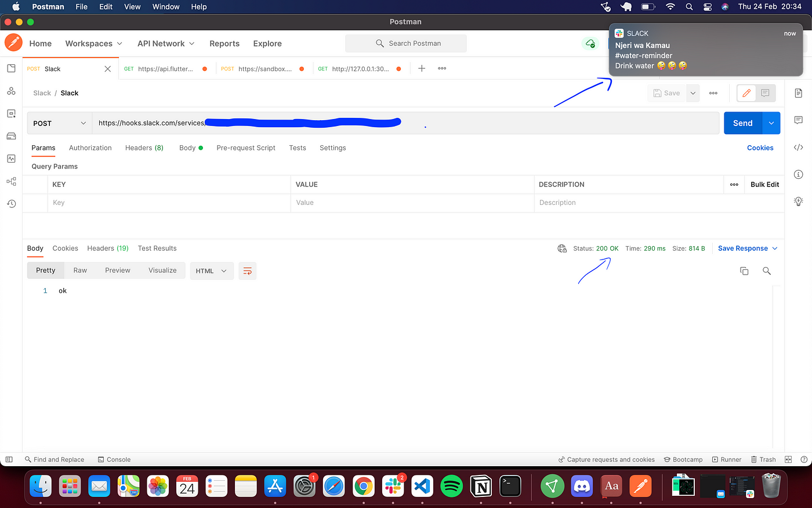Open the Pre-request Script tab
The width and height of the screenshot is (812, 508).
[246, 148]
